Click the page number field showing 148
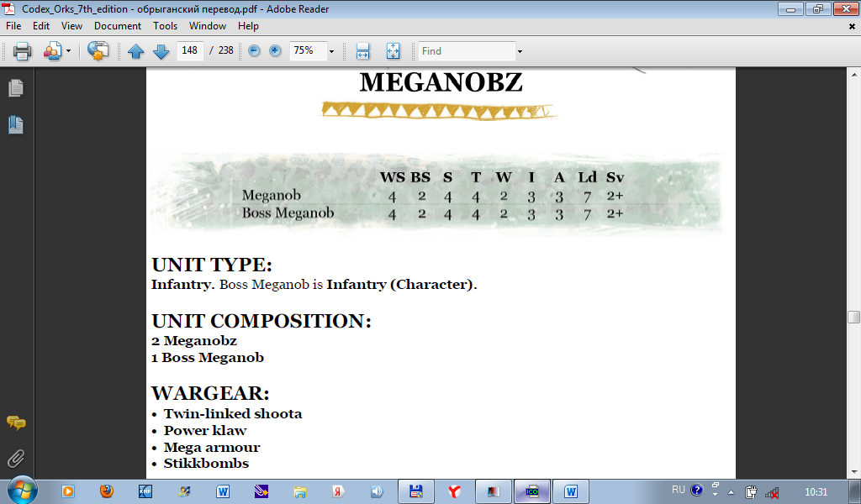This screenshot has width=861, height=504. pos(190,50)
